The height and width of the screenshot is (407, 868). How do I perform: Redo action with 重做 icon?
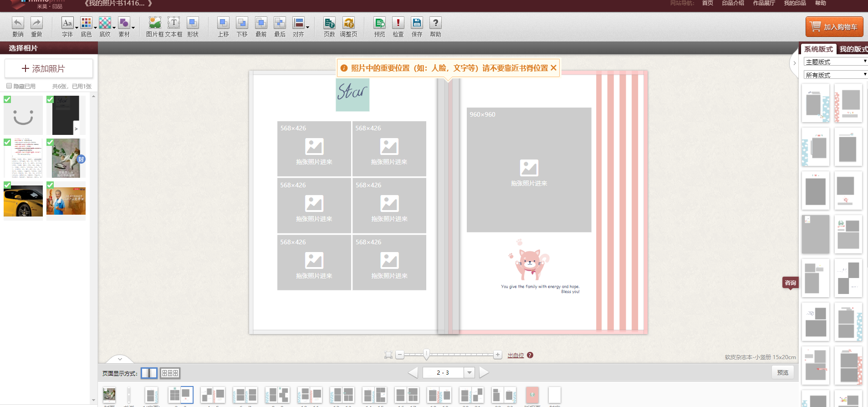[36, 27]
